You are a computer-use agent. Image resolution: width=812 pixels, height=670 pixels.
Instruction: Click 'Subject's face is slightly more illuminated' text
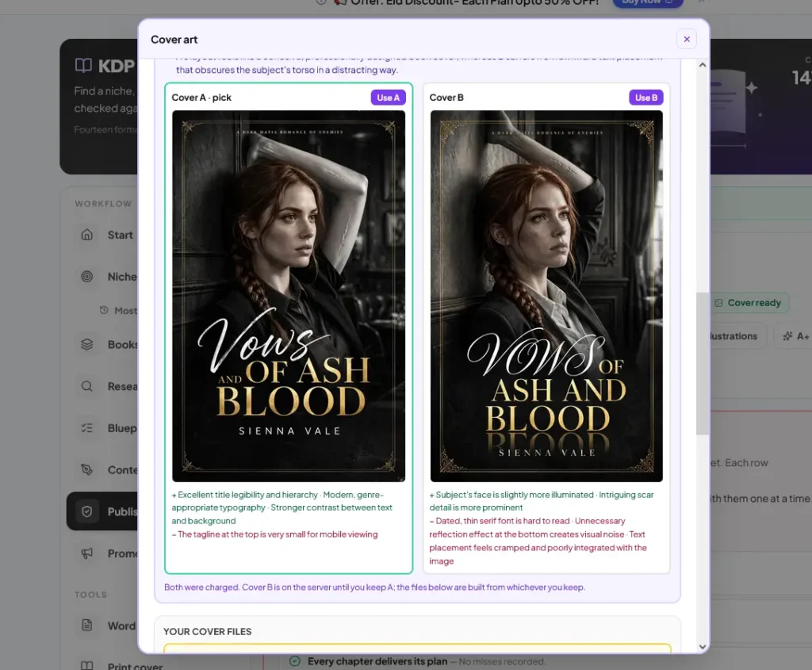click(515, 495)
